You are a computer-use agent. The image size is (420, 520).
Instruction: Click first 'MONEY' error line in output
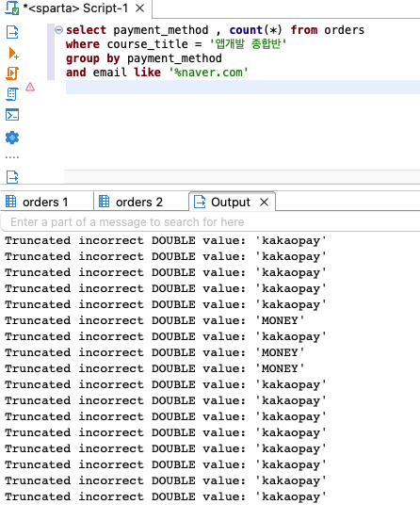click(x=154, y=320)
